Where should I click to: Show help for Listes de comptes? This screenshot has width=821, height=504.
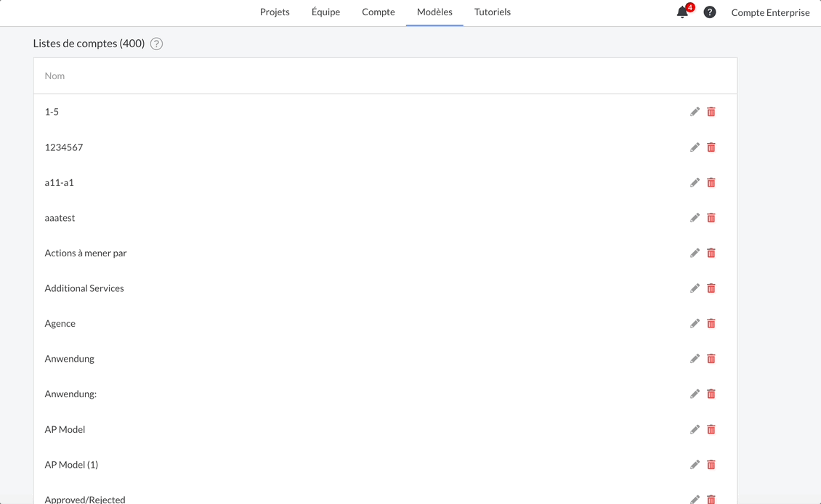coord(156,44)
